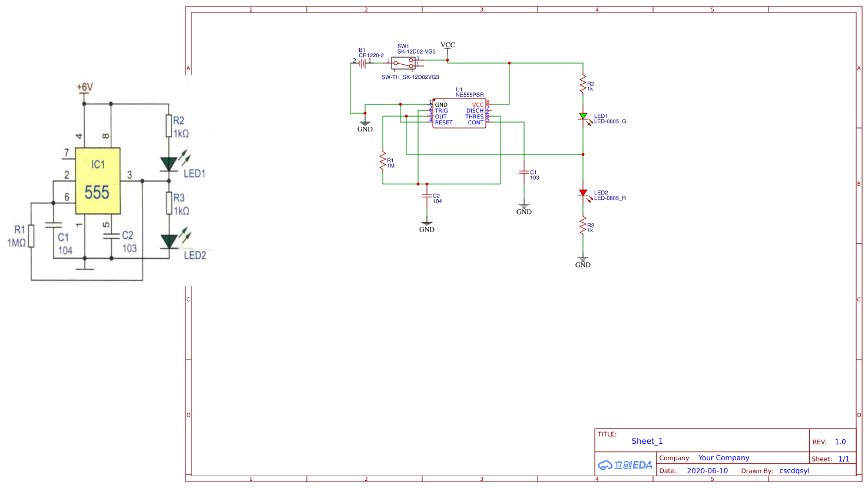Click the NE555PSR part name above U1
The width and height of the screenshot is (868, 488).
(x=470, y=95)
